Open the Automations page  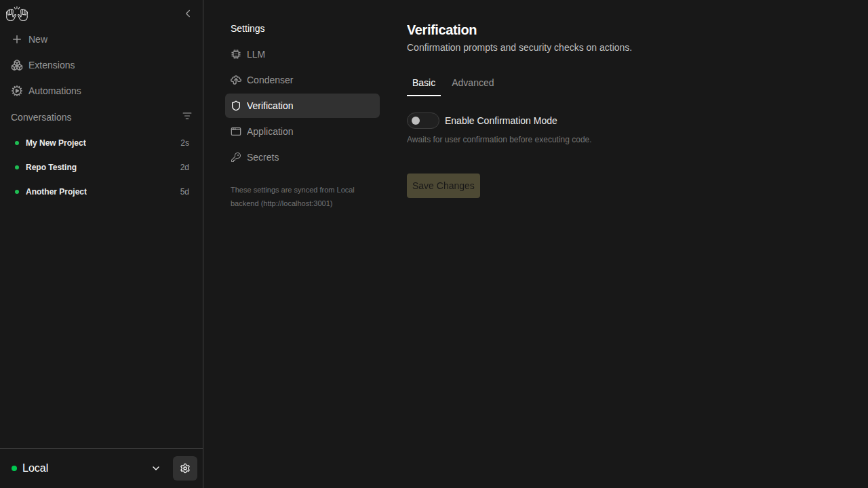click(x=102, y=91)
